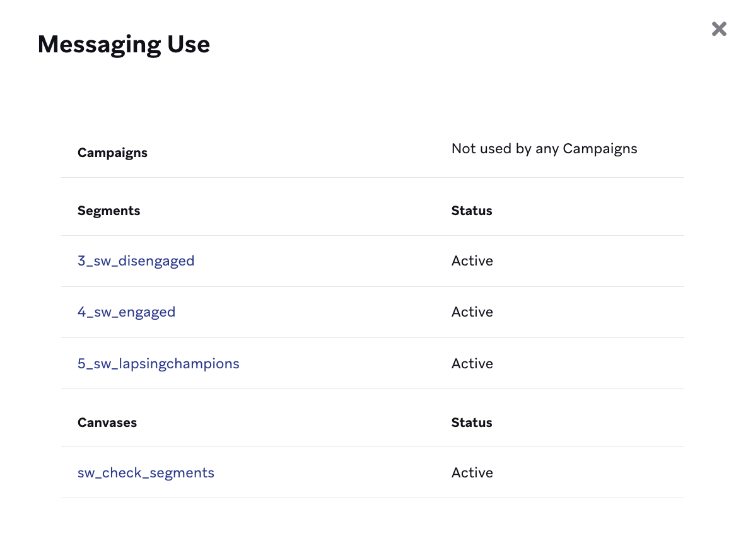
Task: Click Active status beside 3_sw_disengaged
Action: (x=472, y=261)
